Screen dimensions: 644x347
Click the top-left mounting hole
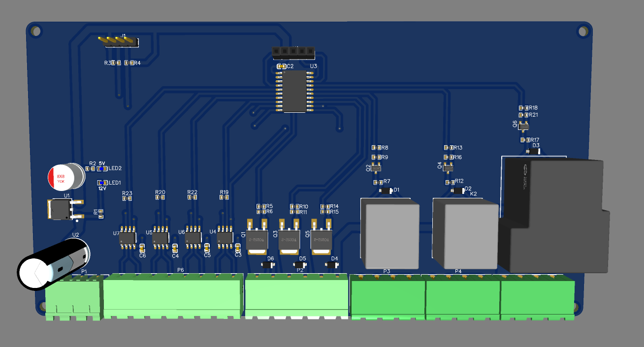click(35, 31)
